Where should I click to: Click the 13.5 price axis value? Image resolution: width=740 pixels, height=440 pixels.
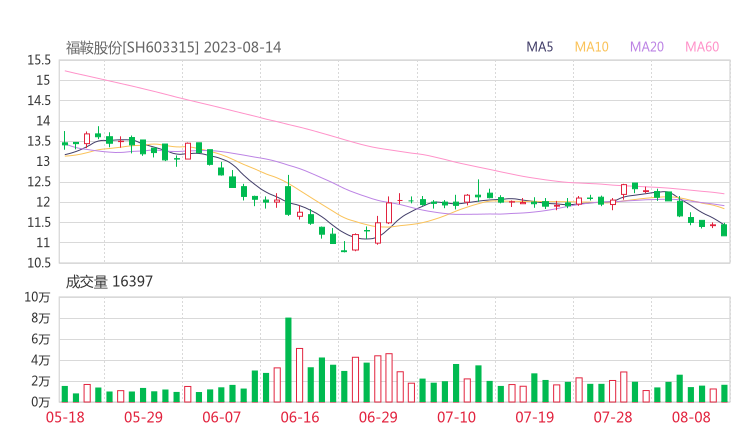39,141
